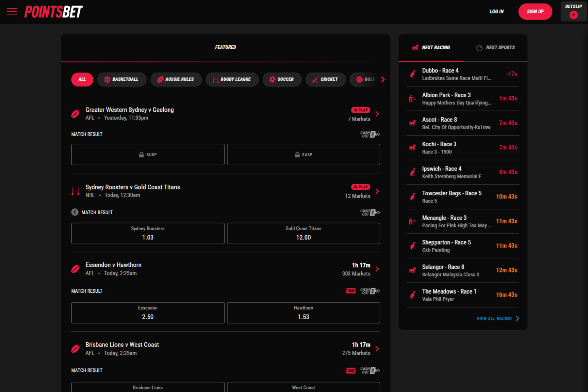The height and width of the screenshot is (392, 588).
Task: Bet on Hawthorn at 1.53
Action: click(x=303, y=313)
